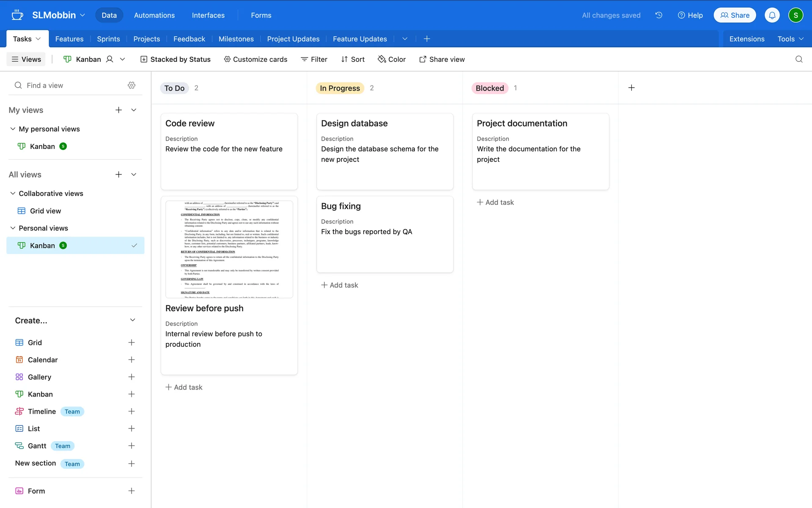The height and width of the screenshot is (508, 812).
Task: Click Add task under Blocked column
Action: pyautogui.click(x=495, y=202)
